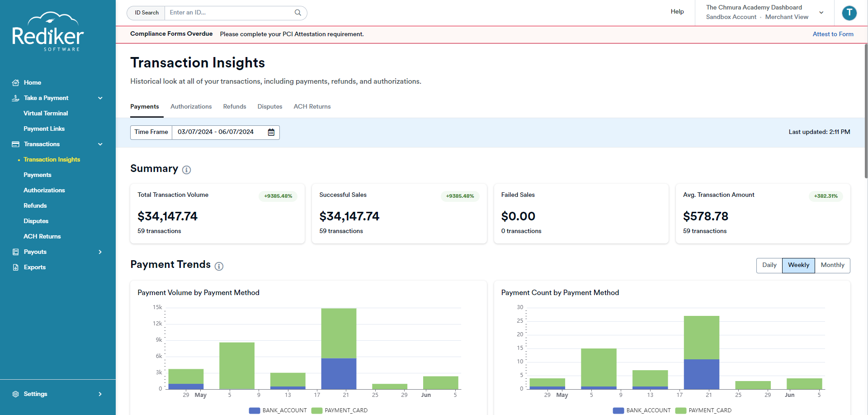868x415 pixels.
Task: Open Disputes in the sidebar
Action: pos(36,221)
